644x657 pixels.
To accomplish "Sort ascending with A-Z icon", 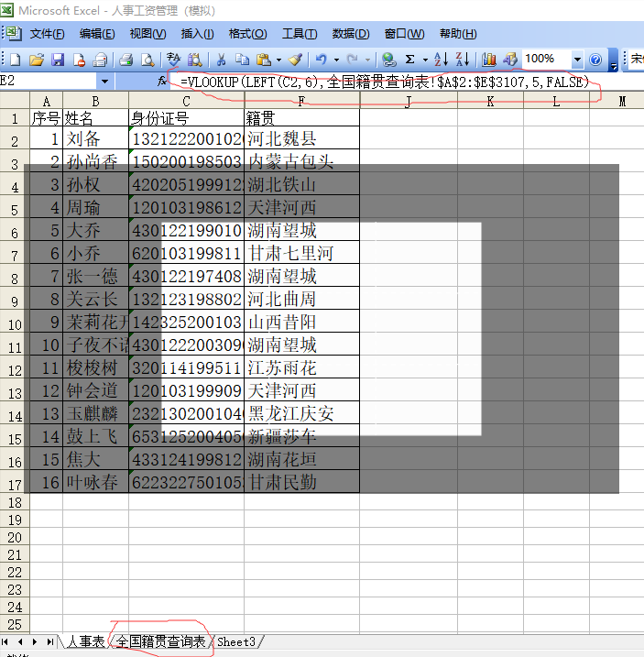I will click(442, 60).
